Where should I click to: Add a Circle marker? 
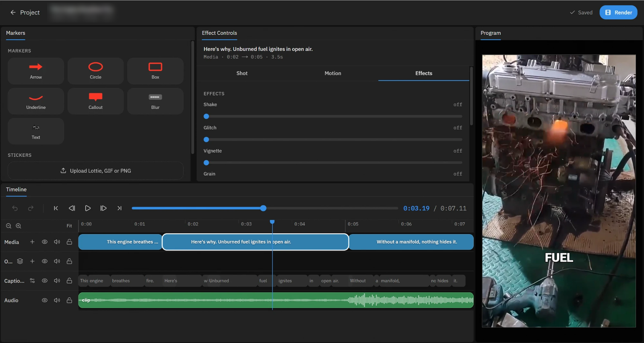95,71
